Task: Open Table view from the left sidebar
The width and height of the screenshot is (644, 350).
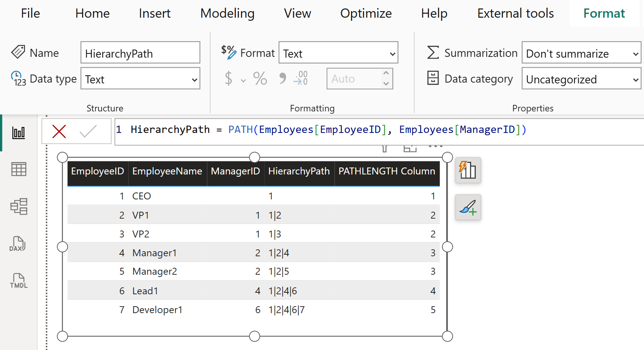Action: pos(18,169)
